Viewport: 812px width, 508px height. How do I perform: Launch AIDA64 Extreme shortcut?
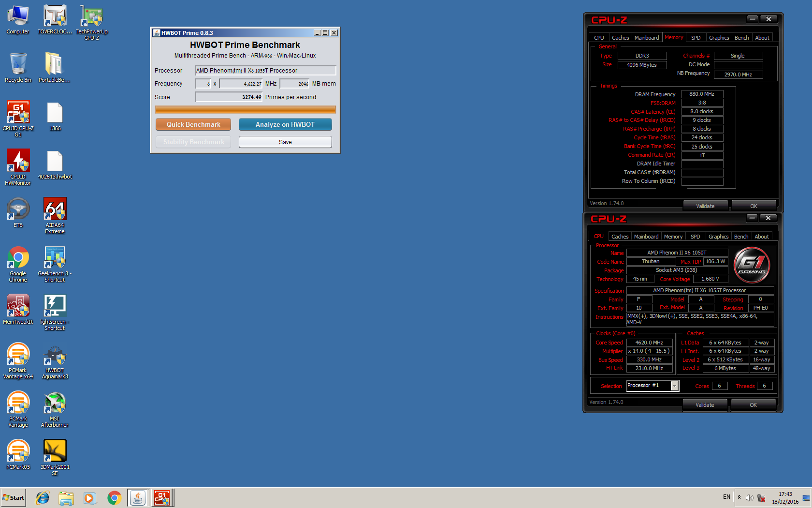click(55, 216)
